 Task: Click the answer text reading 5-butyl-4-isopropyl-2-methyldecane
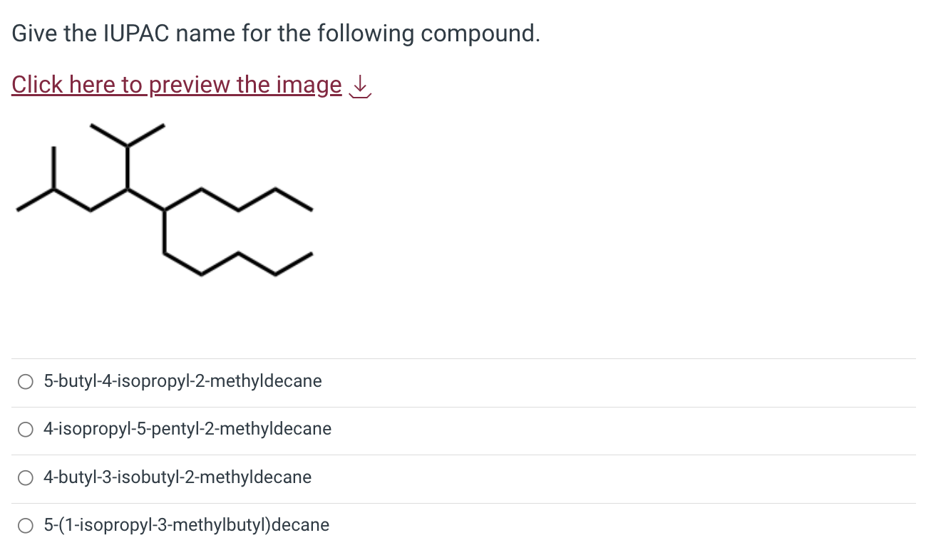point(182,381)
